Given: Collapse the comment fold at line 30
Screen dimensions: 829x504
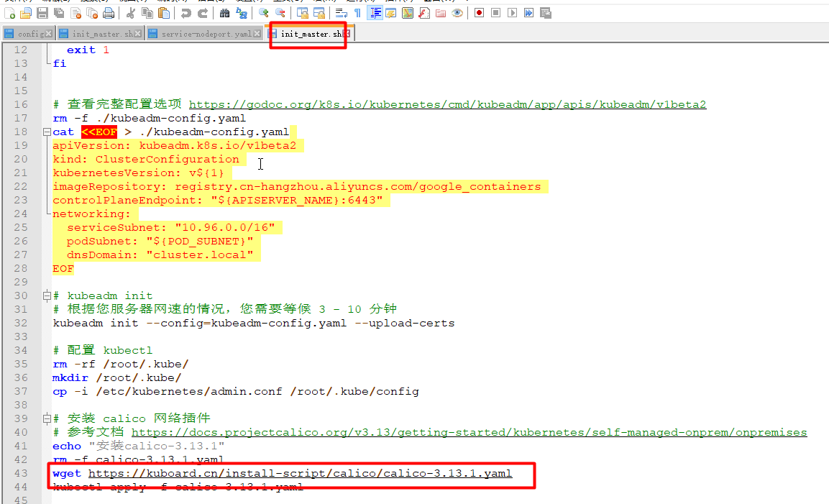Looking at the screenshot, I should (47, 295).
